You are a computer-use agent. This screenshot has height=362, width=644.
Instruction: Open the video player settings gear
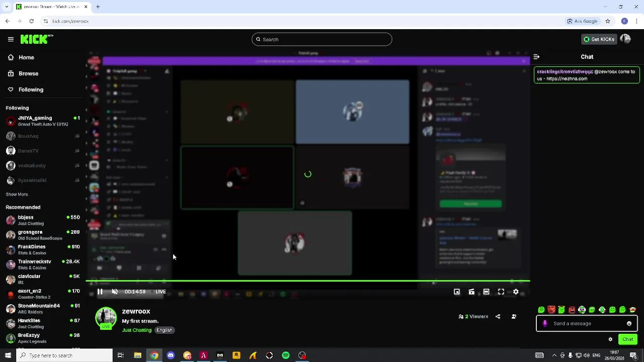(516, 292)
